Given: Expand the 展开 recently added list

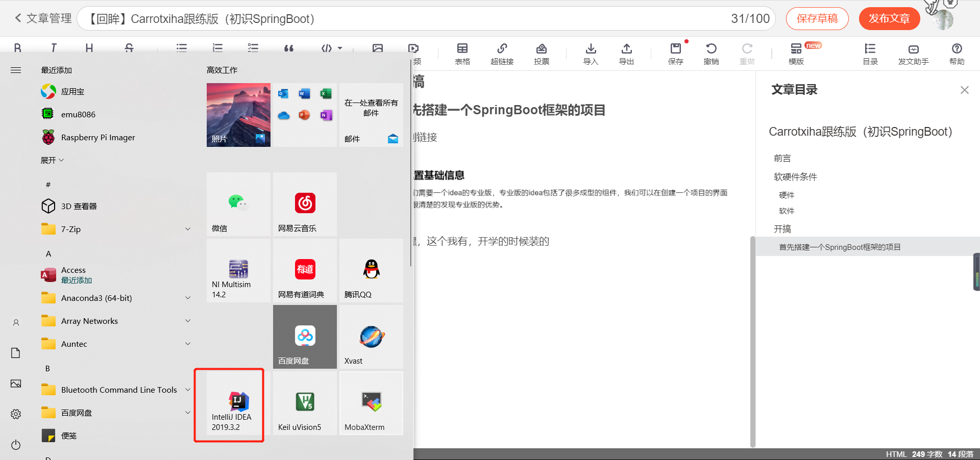Looking at the screenshot, I should tap(52, 160).
